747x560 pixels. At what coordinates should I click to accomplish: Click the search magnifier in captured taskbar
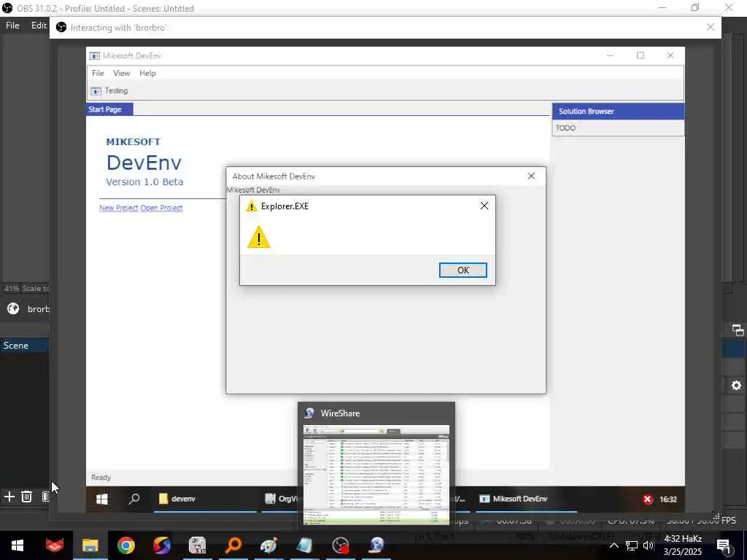coord(134,499)
